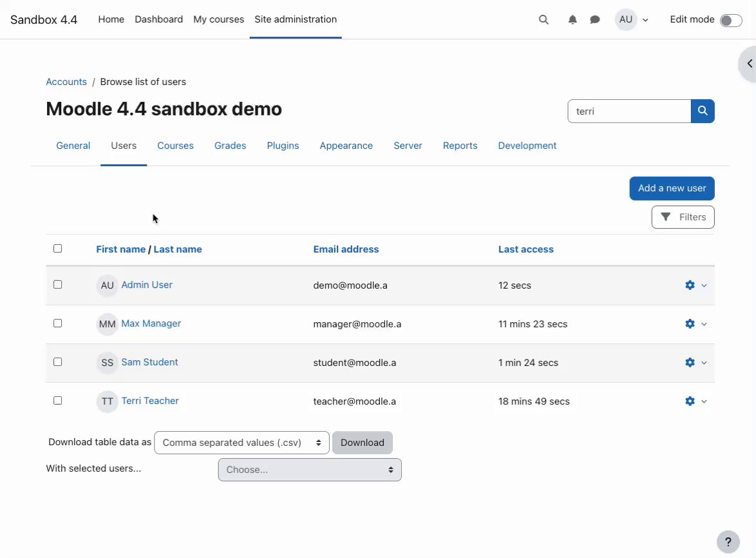Click the gear icon for Max Manager
756x558 pixels.
tap(690, 323)
